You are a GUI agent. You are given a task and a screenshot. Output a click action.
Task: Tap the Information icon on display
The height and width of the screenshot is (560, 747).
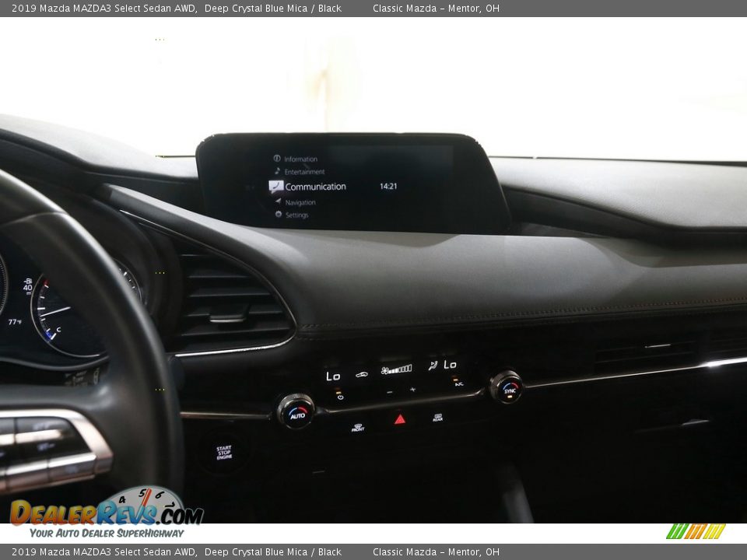point(277,159)
